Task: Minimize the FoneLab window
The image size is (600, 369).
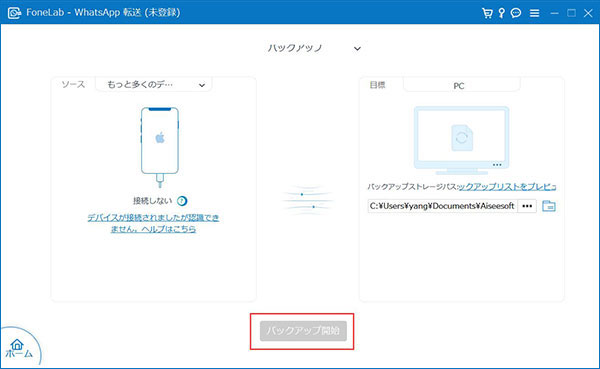Action: (x=554, y=13)
